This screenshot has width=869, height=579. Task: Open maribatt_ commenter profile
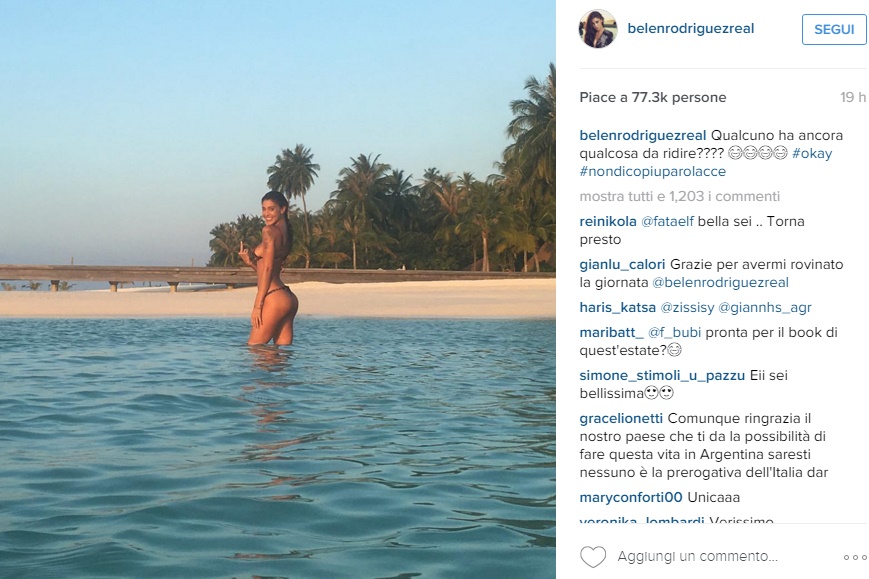612,333
